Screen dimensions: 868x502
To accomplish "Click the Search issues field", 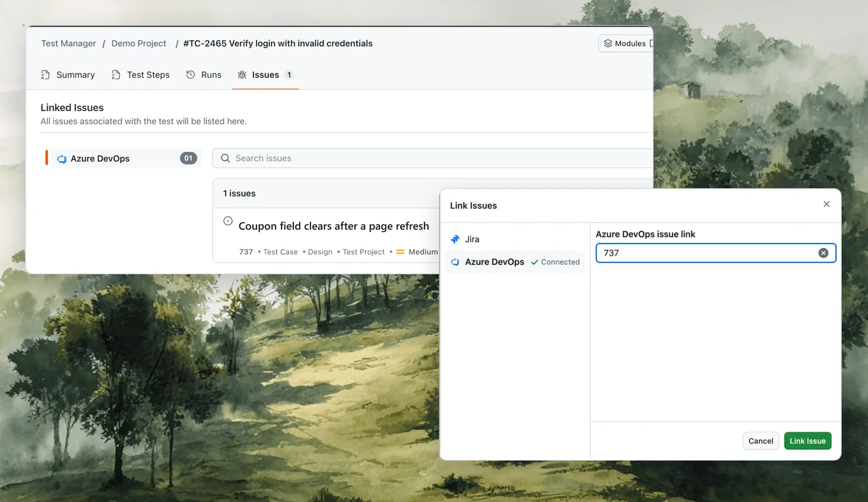I will (x=433, y=158).
